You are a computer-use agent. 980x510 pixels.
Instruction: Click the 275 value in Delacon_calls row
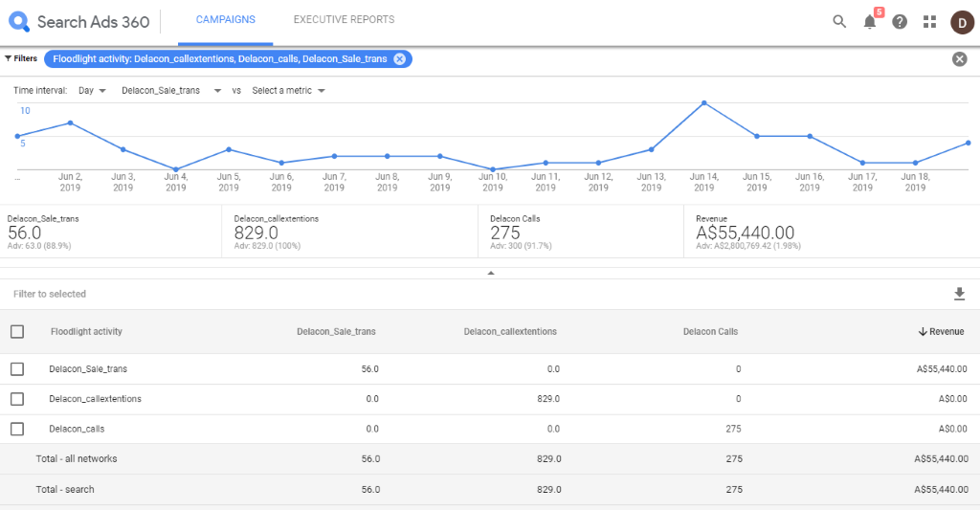tap(733, 429)
